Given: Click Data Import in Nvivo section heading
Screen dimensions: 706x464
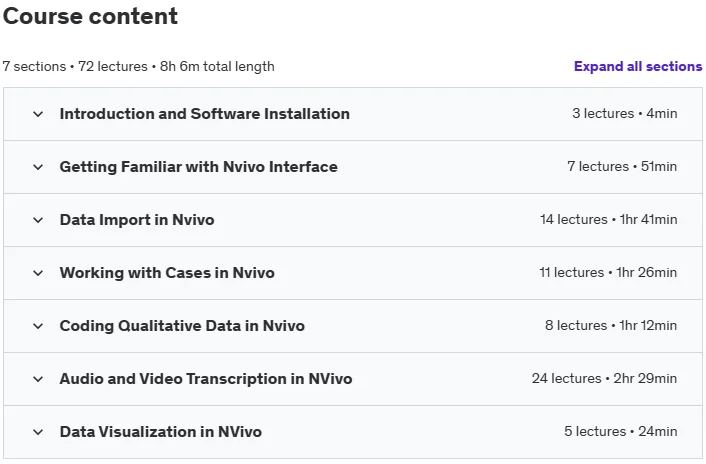Looking at the screenshot, I should point(137,220).
